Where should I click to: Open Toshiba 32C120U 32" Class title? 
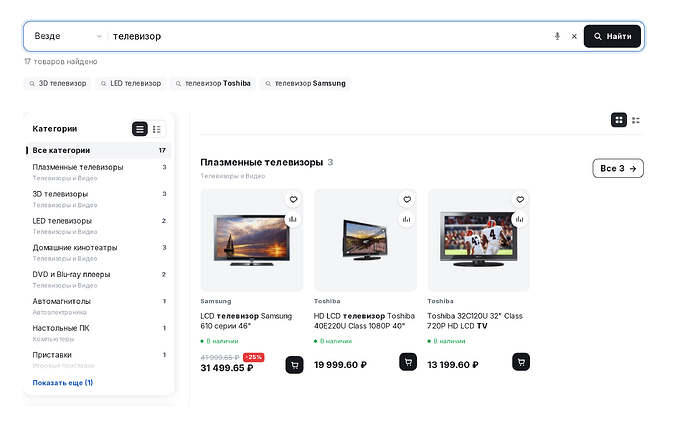pos(475,321)
